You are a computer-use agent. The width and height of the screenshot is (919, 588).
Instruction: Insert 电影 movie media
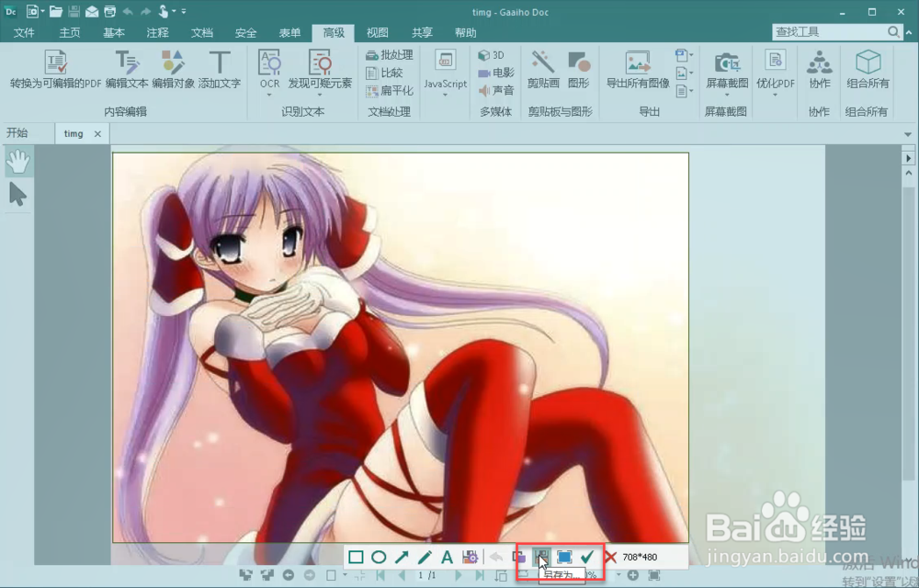pyautogui.click(x=496, y=73)
